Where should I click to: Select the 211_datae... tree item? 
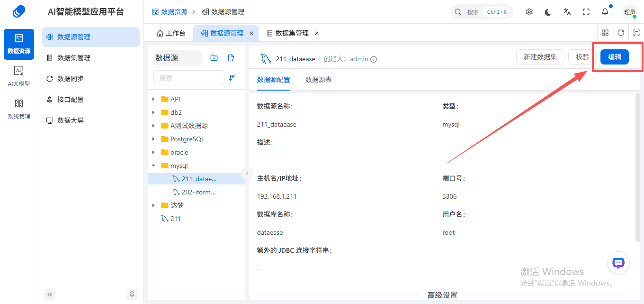tap(197, 179)
